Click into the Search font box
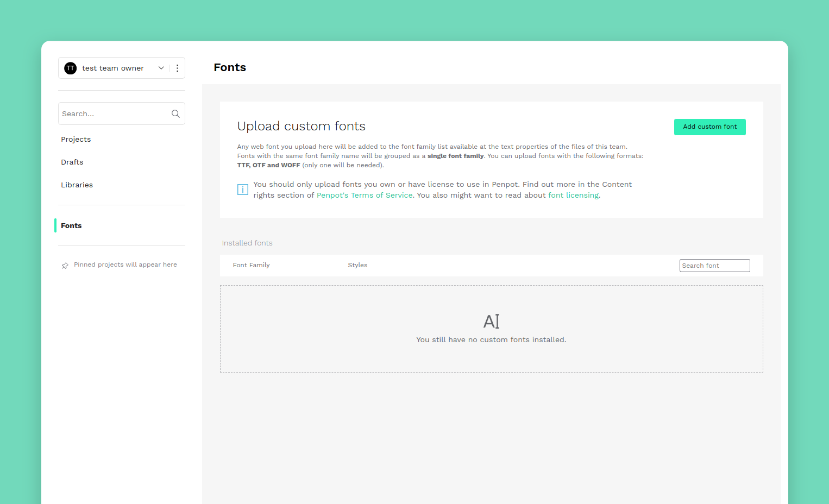This screenshot has height=504, width=829. [714, 266]
